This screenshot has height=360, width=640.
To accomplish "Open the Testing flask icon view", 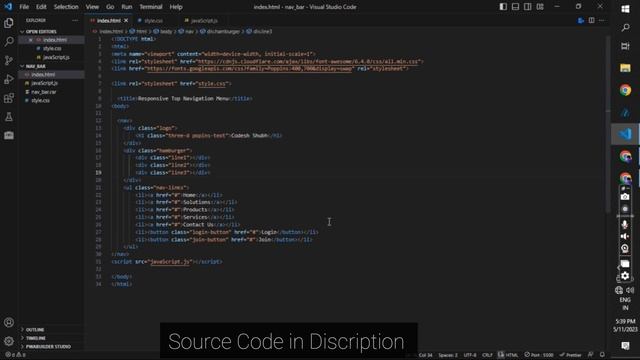I will [x=9, y=117].
